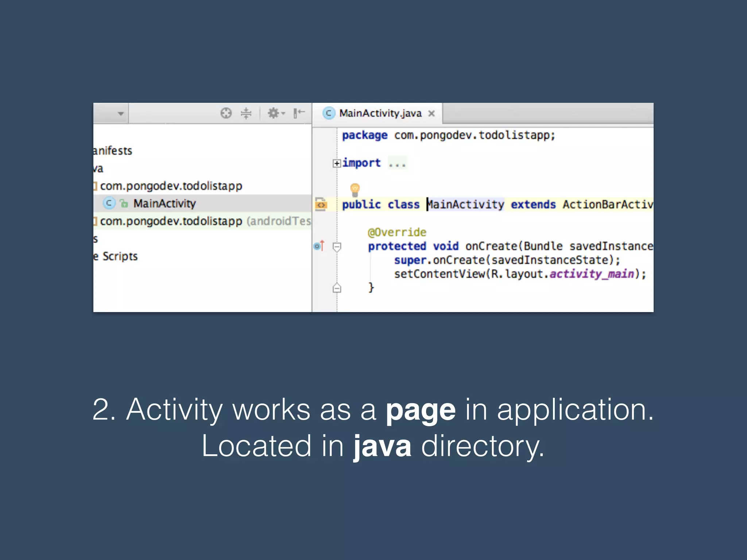The height and width of the screenshot is (560, 747).
Task: Click the super.onCreate call line
Action: click(x=507, y=260)
